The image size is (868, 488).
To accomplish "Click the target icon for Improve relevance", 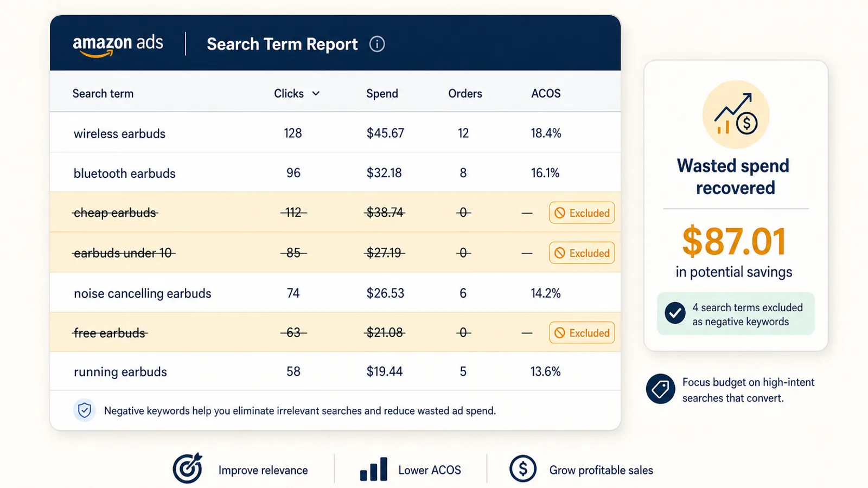I will click(188, 468).
